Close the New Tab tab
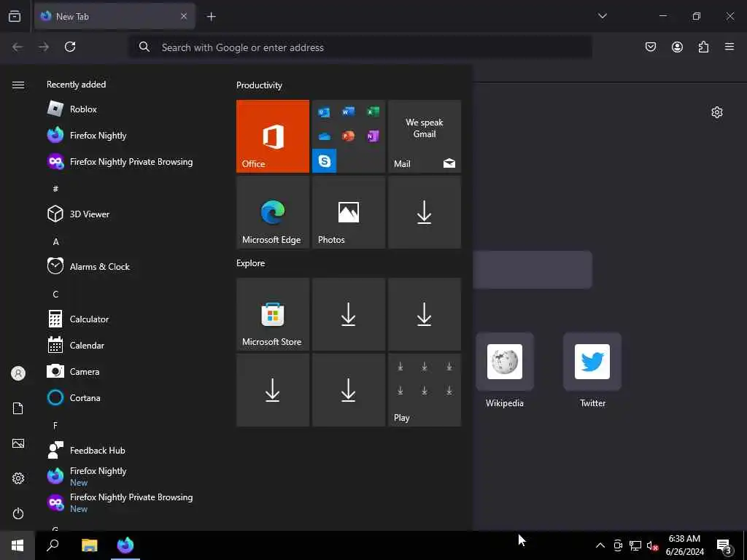This screenshot has width=747, height=560. (x=183, y=17)
